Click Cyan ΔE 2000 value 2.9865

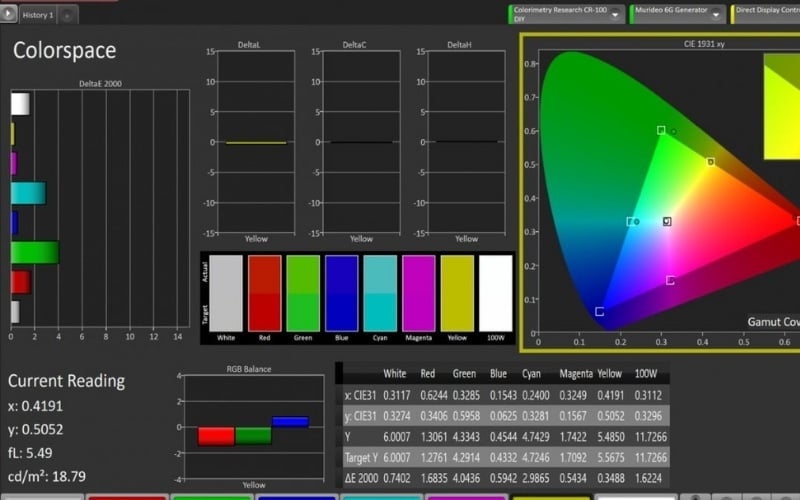[535, 478]
